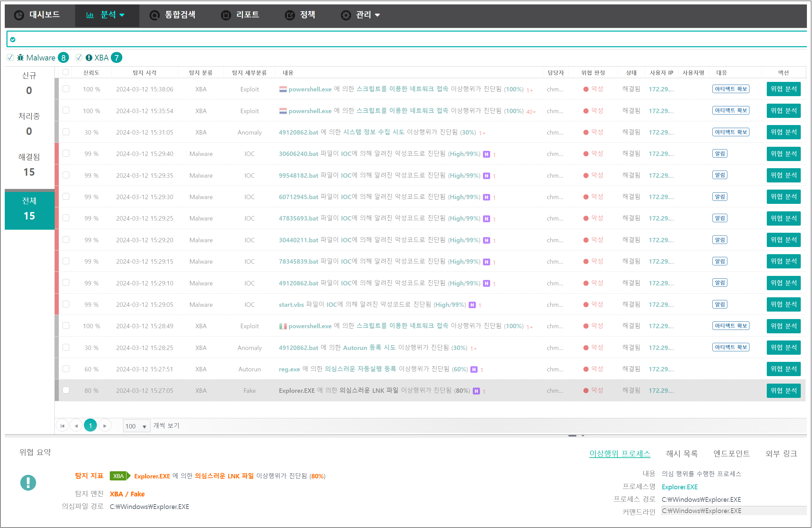Check the row for 2024-03-12 15:38:06

coord(66,89)
